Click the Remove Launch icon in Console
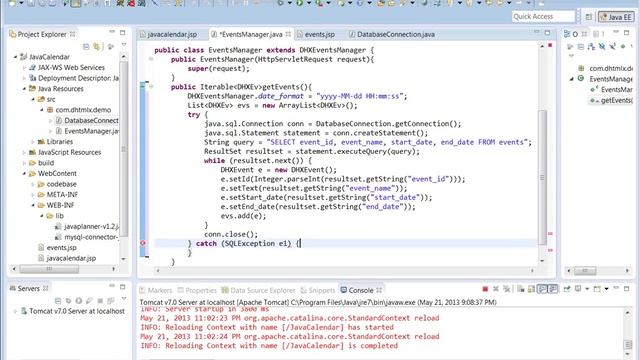Viewport: 640px width, 360px height. (x=496, y=289)
